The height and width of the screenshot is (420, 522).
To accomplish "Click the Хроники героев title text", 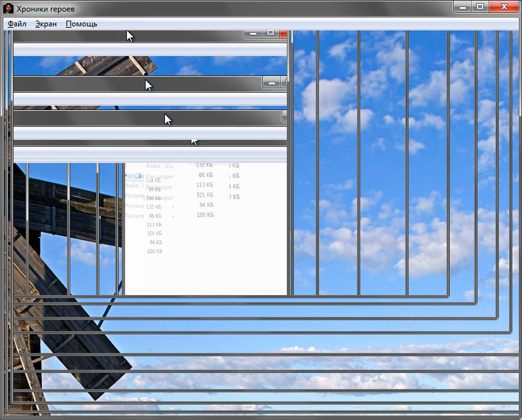I will (46, 9).
